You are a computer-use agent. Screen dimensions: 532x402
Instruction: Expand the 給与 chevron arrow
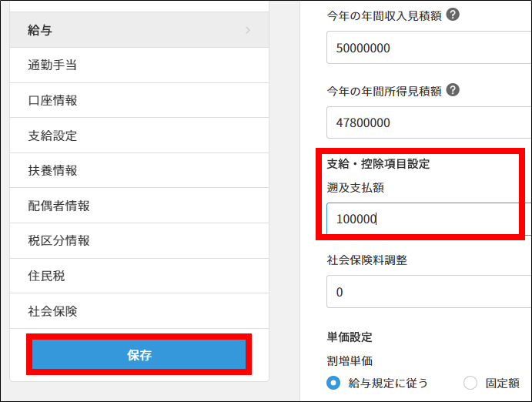(248, 30)
